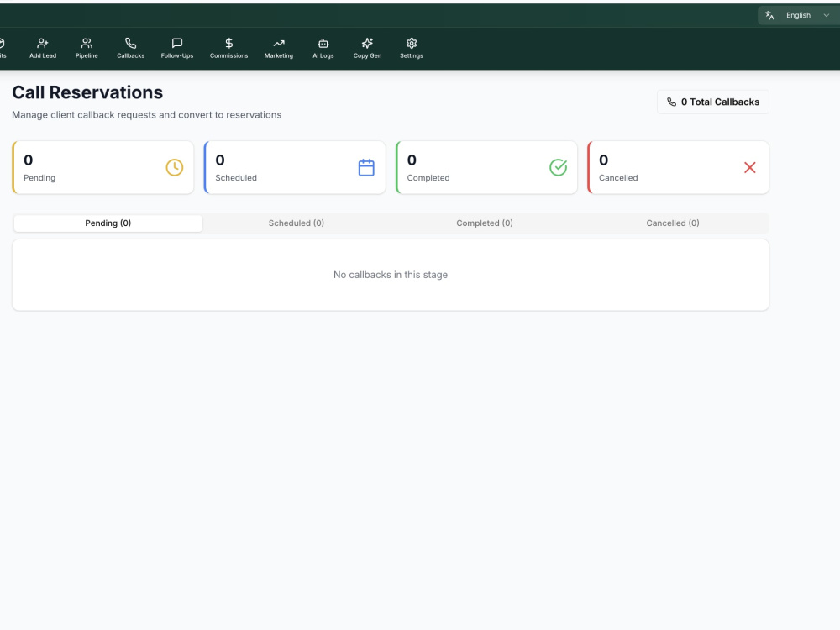Click the Pending label on its stat card

(x=39, y=178)
